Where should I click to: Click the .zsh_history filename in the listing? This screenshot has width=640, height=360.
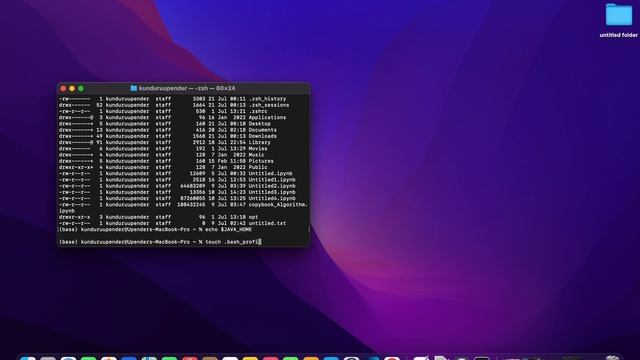(x=267, y=99)
